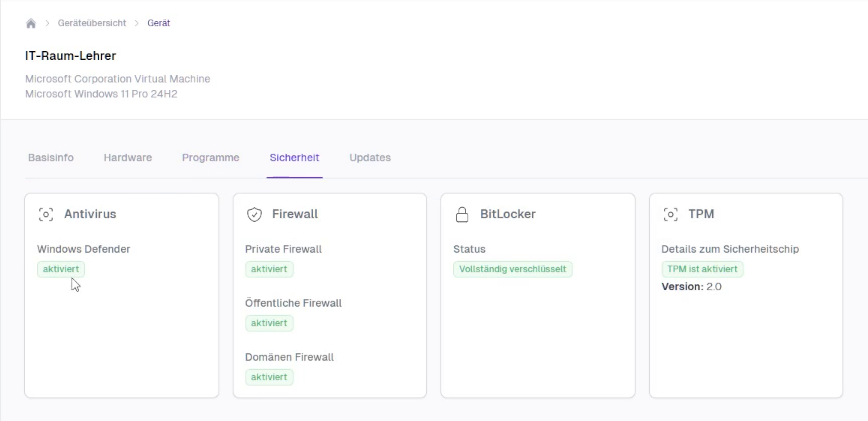Click the IT-Raum-Lehrer device title
868x421 pixels.
tap(71, 55)
